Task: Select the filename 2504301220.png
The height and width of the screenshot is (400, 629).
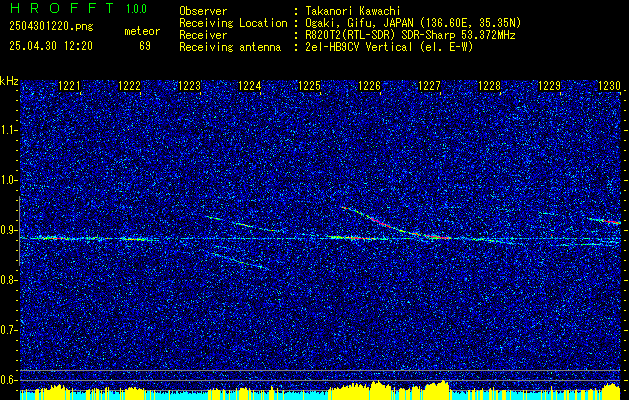Action: pos(51,27)
